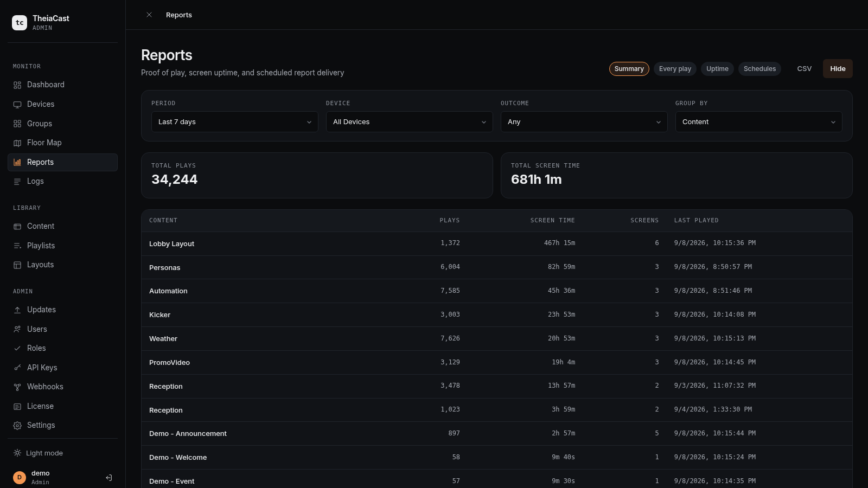Open the Floor Map icon
Viewport: 868px width, 488px height.
(17, 143)
